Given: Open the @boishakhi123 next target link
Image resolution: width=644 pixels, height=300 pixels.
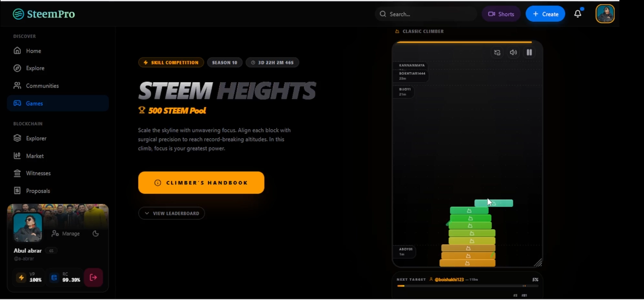Looking at the screenshot, I should coord(449,279).
